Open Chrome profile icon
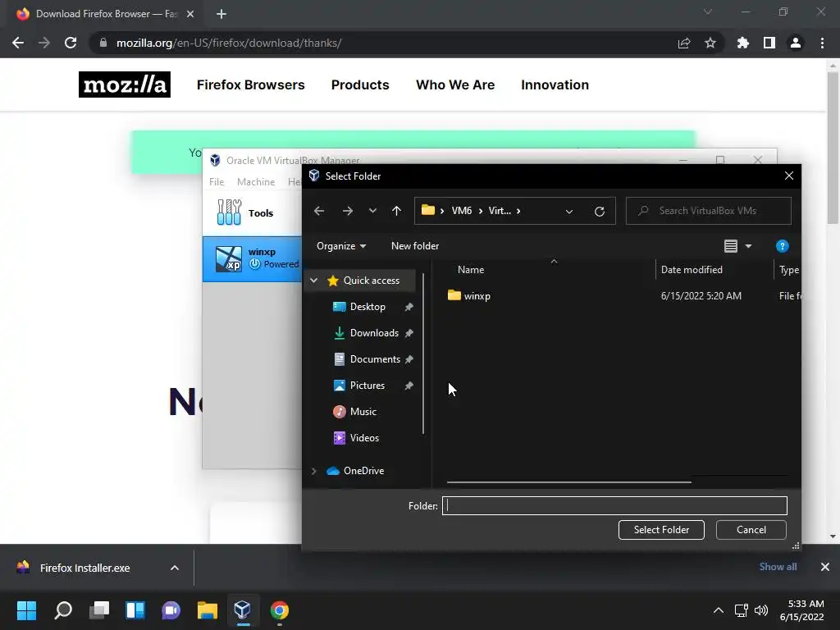 (x=796, y=43)
